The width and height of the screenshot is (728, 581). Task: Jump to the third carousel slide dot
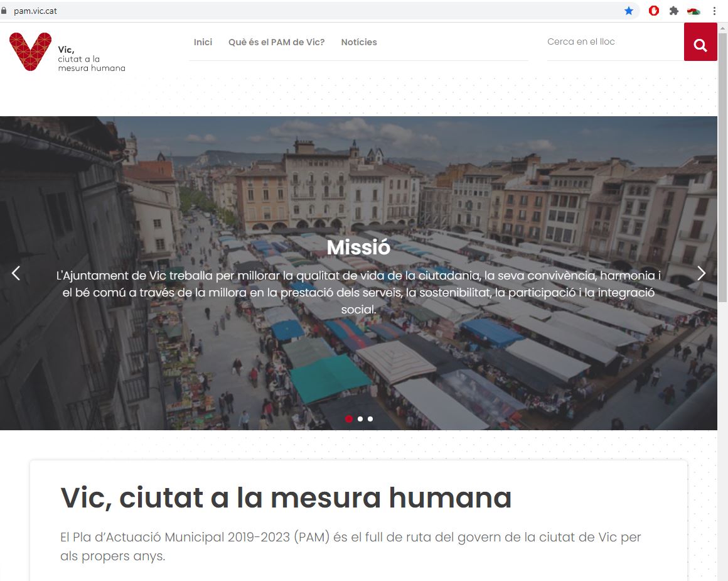coord(370,419)
